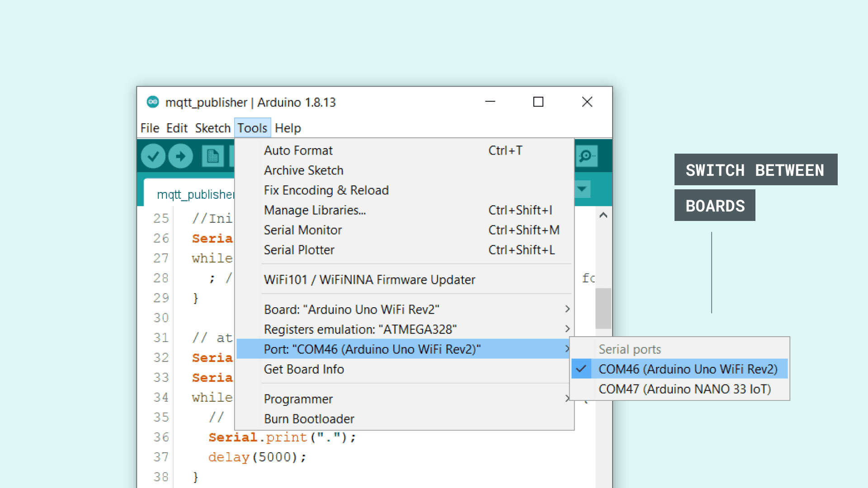Click the Upload arrow toolbar icon

[180, 156]
